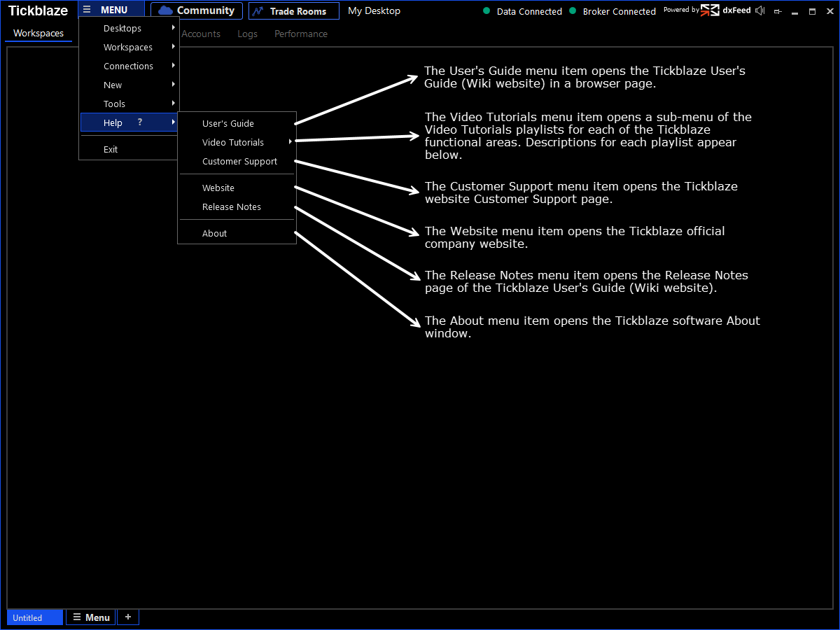
Task: Choose Exit from the menu
Action: tap(129, 149)
